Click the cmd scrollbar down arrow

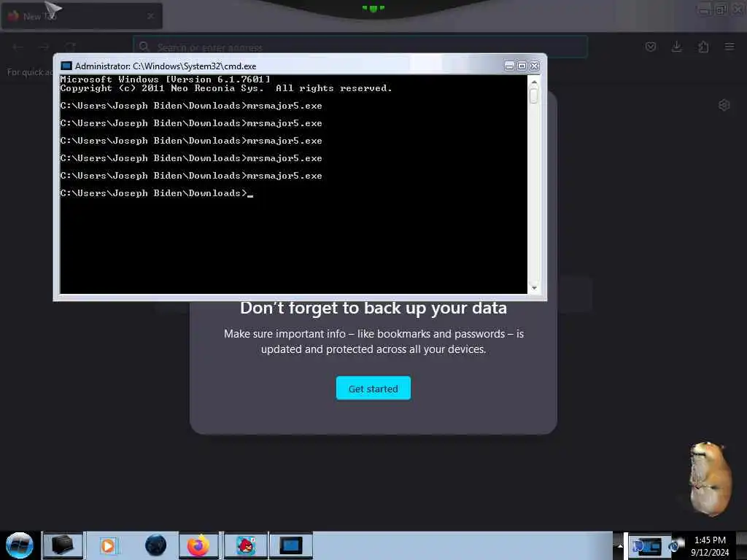coord(534,287)
